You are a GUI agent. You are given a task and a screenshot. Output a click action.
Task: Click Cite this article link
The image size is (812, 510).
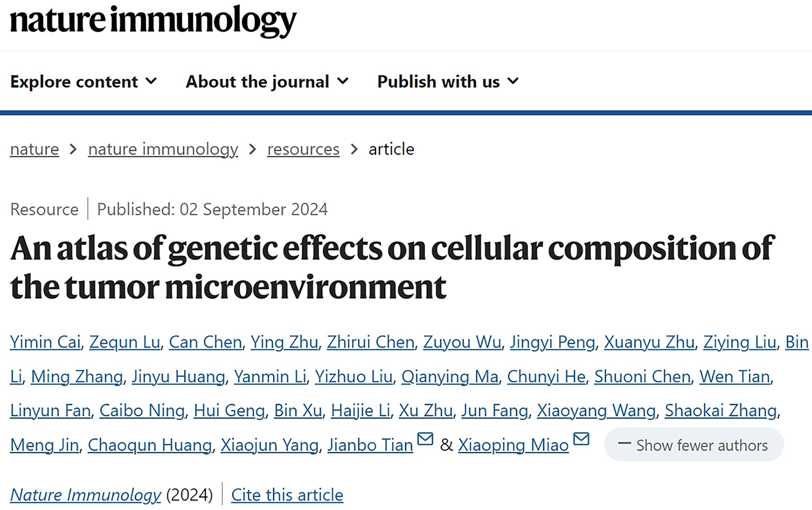coord(287,495)
